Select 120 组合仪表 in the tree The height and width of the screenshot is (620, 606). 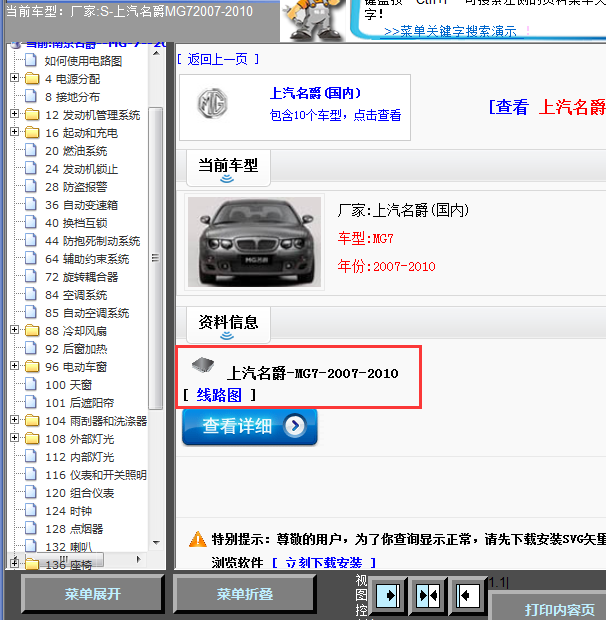(79, 493)
